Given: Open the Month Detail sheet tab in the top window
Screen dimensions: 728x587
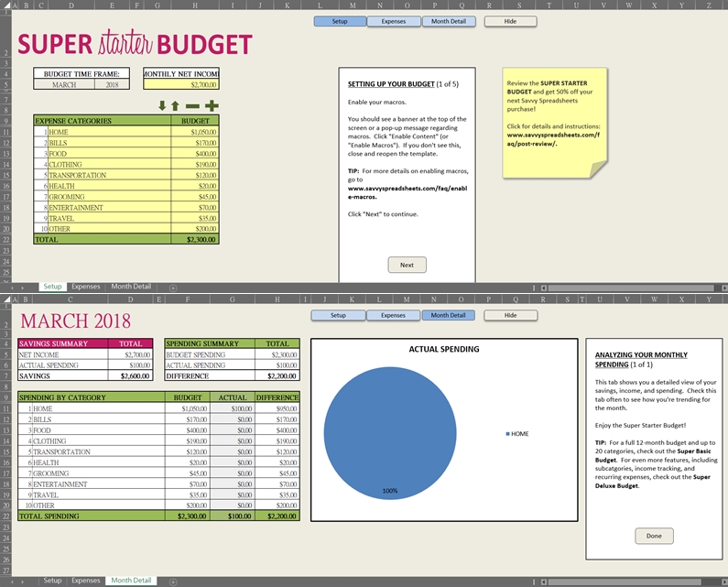Looking at the screenshot, I should pyautogui.click(x=131, y=287).
